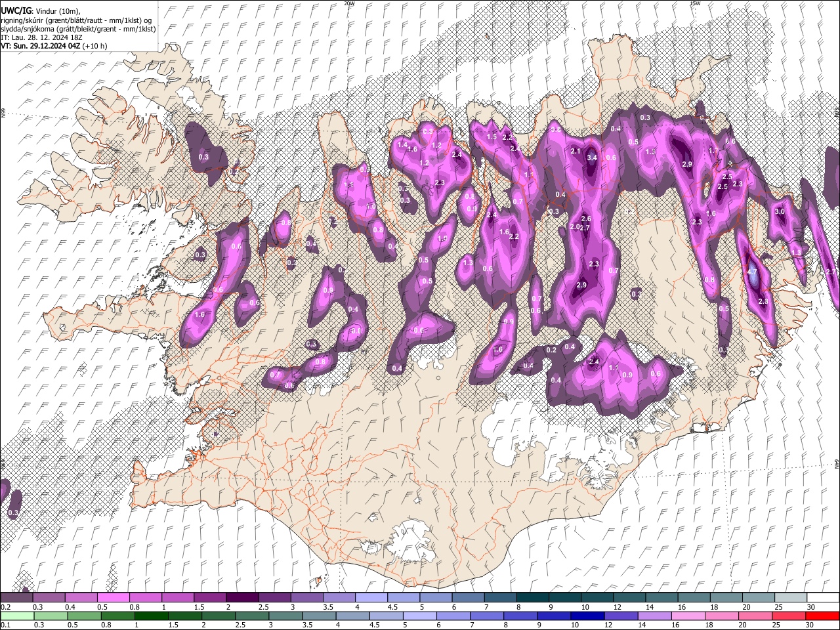Pick the dark plum 0.2–0.3 swatch, upper legend
This screenshot has height=630, width=840.
coord(16,598)
